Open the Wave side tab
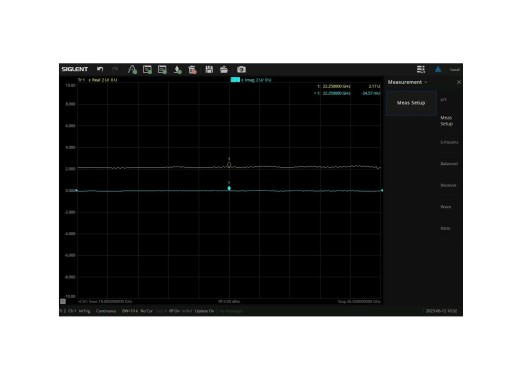This screenshot has height=380, width=520. [446, 207]
